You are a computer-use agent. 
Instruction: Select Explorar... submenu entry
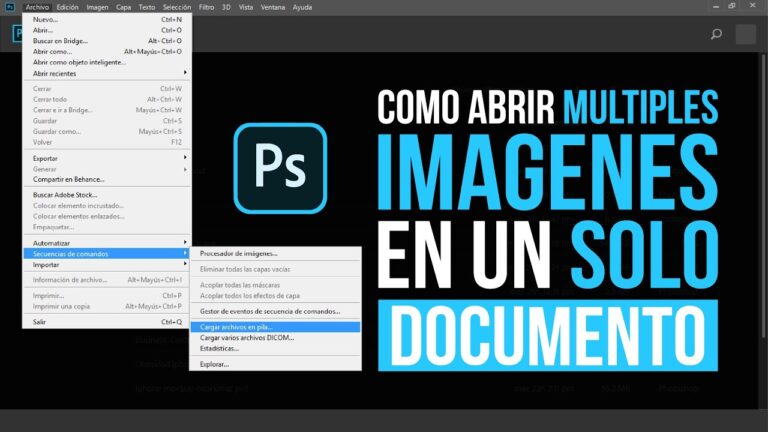pyautogui.click(x=275, y=364)
